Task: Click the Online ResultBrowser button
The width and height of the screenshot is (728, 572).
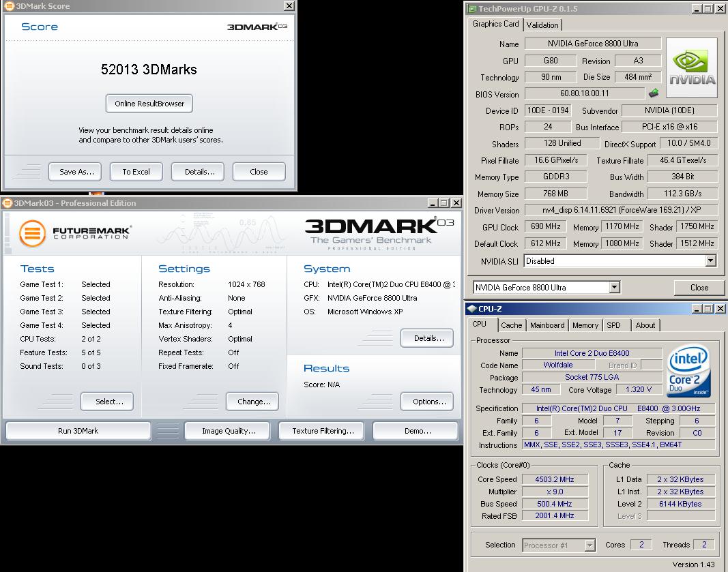Action: (x=149, y=104)
